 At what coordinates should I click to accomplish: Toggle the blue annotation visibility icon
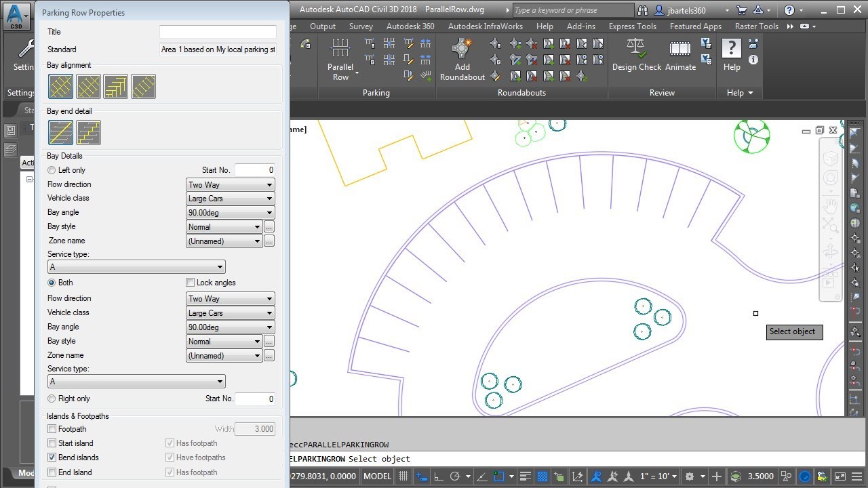coord(597,476)
